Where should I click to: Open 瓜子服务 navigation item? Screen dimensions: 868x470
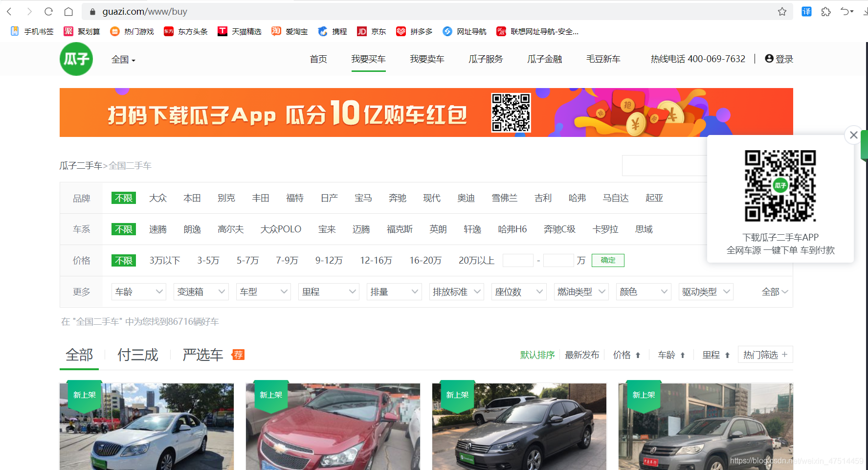coord(486,59)
